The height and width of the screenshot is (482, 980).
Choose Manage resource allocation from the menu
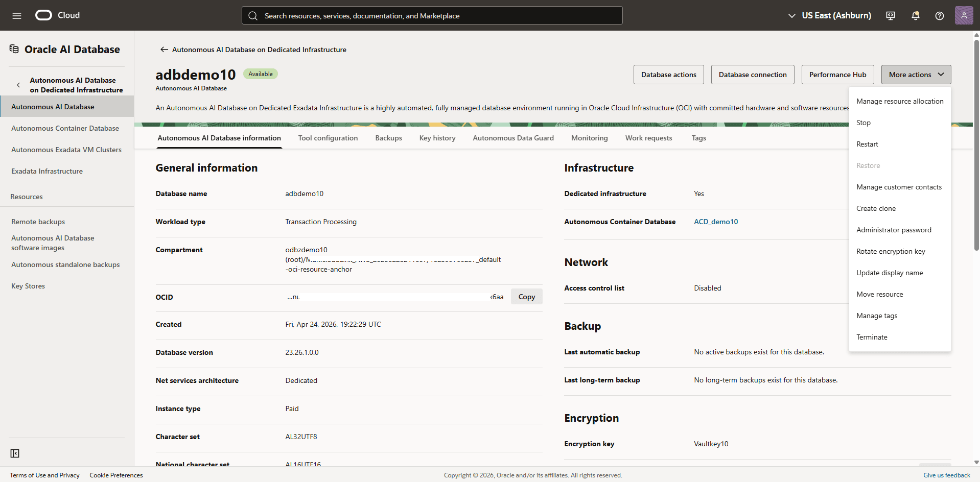click(x=900, y=101)
